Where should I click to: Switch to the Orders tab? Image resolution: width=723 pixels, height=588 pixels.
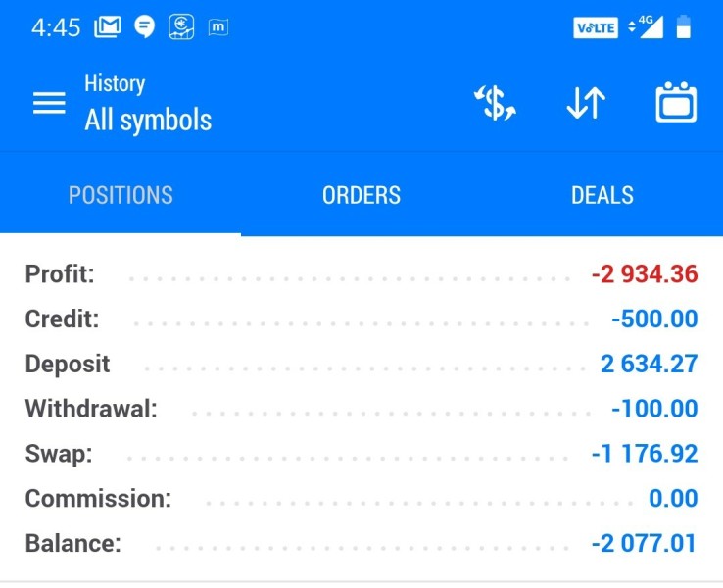tap(361, 195)
